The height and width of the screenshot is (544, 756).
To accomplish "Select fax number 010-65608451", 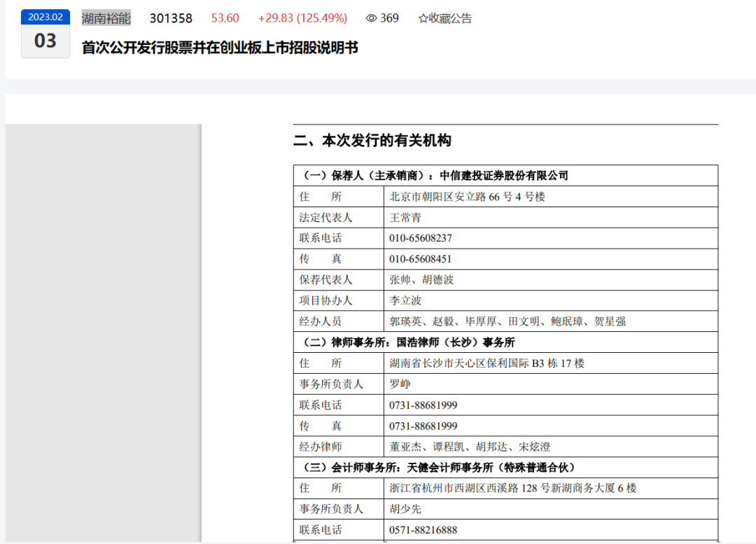I will pos(421,259).
